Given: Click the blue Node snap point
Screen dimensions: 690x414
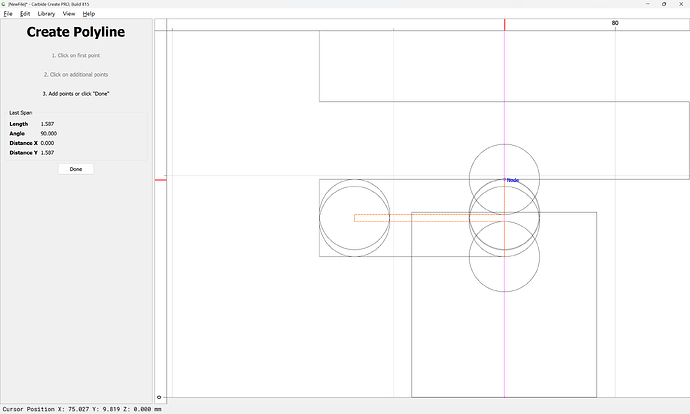Looking at the screenshot, I should click(x=504, y=179).
